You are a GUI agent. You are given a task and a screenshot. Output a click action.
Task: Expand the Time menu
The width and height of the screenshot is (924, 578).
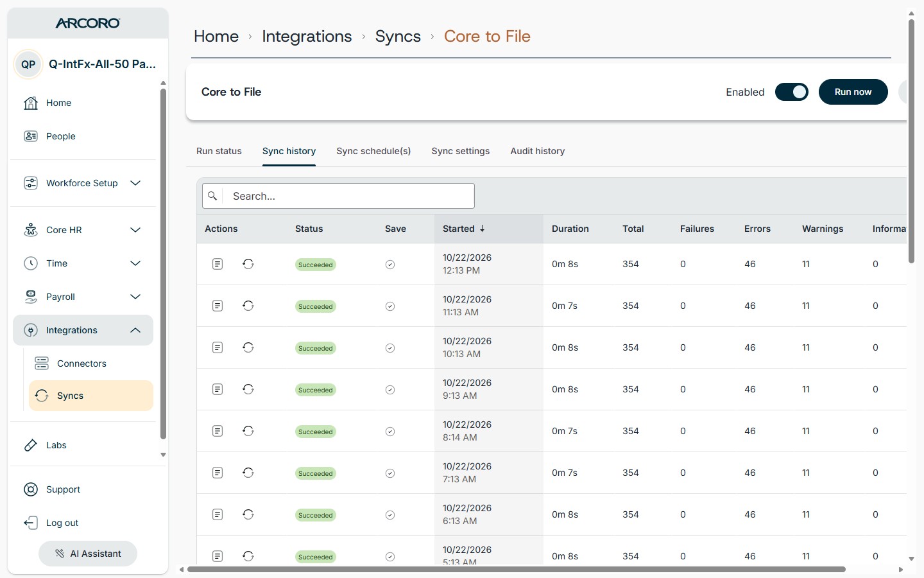83,263
